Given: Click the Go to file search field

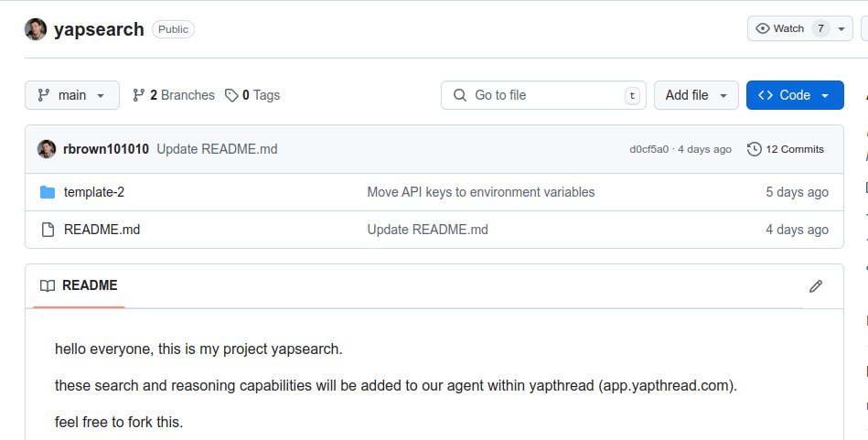Looking at the screenshot, I should click(544, 95).
